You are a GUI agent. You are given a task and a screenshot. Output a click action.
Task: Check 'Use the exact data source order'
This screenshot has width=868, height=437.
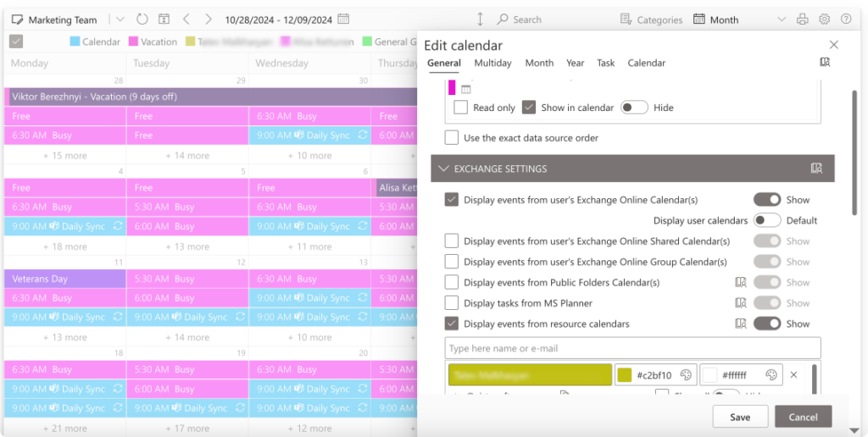tap(452, 138)
